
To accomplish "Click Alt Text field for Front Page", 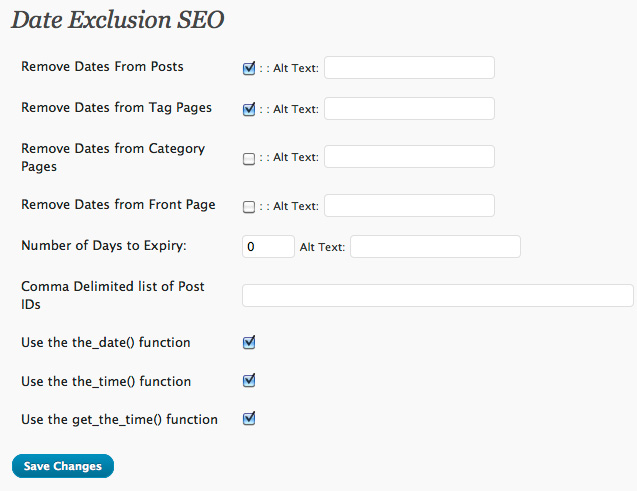I will 409,205.
